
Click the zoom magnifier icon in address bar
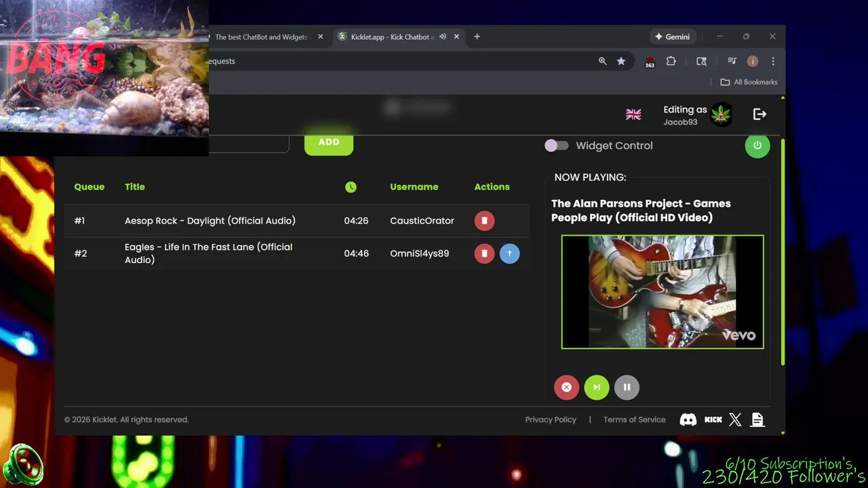click(x=602, y=61)
